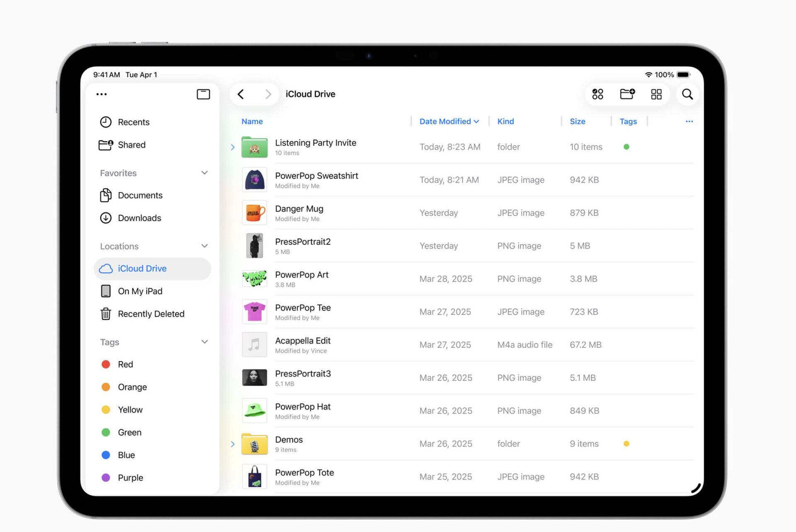This screenshot has width=796, height=532.
Task: Open Documents favorite
Action: click(x=153, y=195)
